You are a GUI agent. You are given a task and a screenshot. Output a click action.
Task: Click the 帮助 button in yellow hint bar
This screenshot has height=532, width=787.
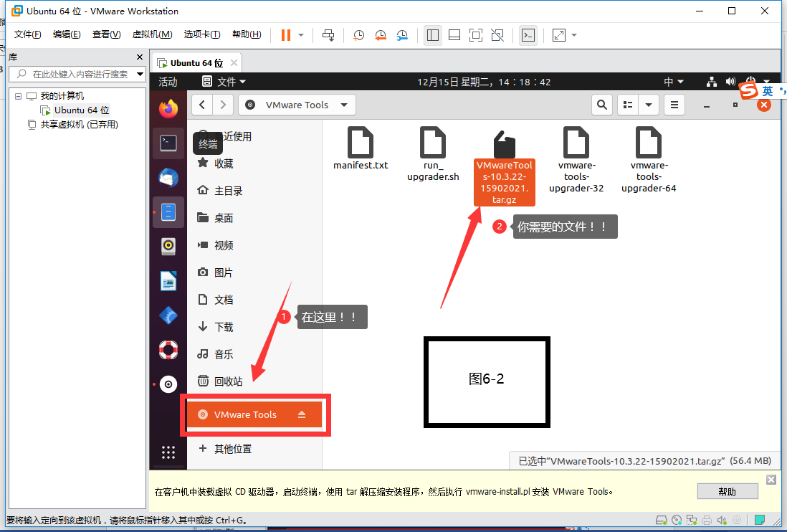click(728, 492)
